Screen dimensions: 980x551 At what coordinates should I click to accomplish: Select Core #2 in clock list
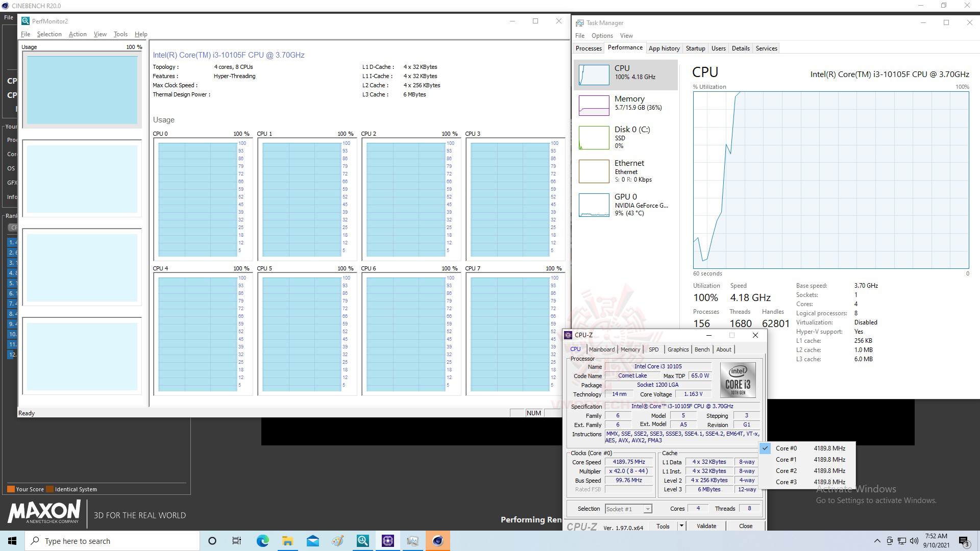point(786,471)
